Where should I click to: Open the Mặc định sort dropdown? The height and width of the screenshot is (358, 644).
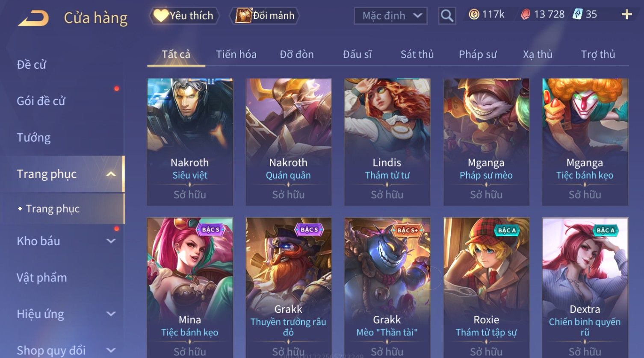(x=391, y=16)
